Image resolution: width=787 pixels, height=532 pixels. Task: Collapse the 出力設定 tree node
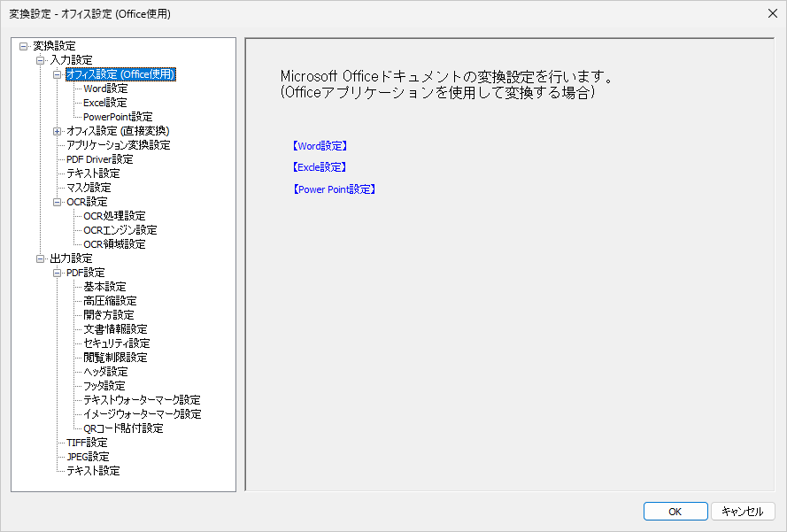tap(40, 259)
